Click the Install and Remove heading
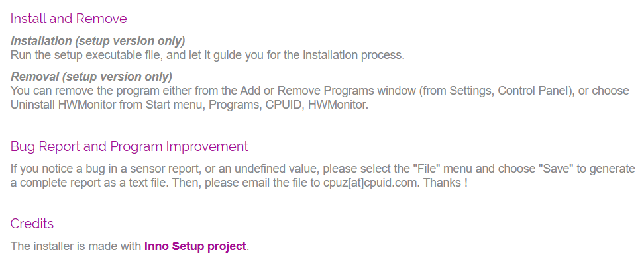This screenshot has width=644, height=268. point(69,19)
